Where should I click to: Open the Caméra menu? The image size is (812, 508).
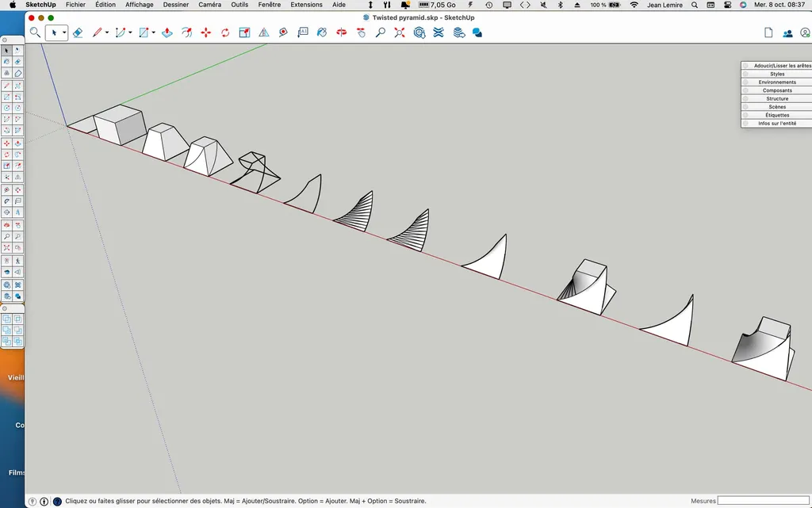coord(209,5)
